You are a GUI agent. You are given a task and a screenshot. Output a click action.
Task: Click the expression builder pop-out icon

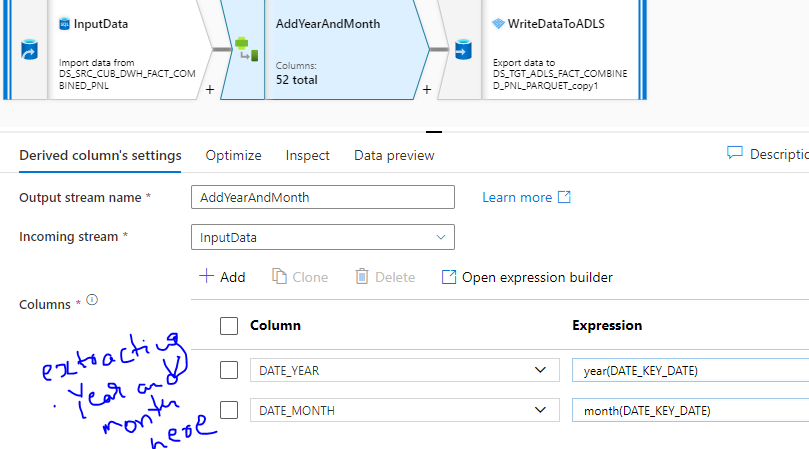[x=449, y=277]
